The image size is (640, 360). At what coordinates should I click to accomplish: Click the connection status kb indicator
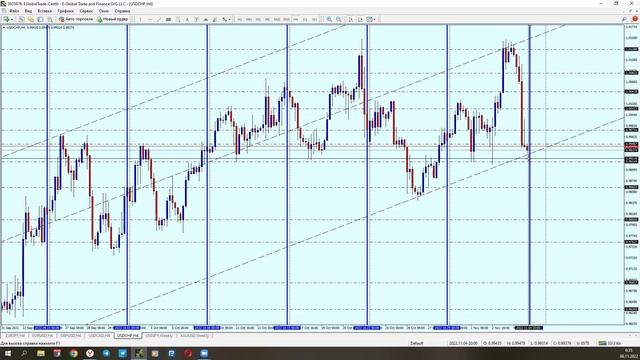610,343
